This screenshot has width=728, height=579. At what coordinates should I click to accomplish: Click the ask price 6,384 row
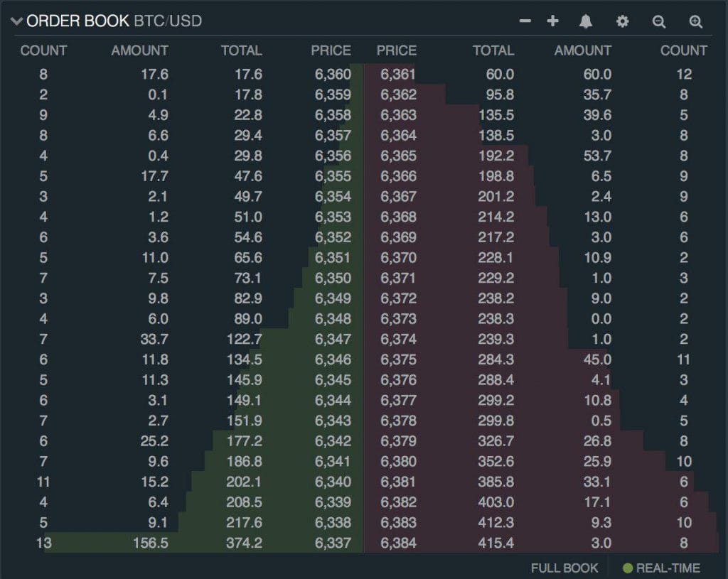[x=398, y=543]
